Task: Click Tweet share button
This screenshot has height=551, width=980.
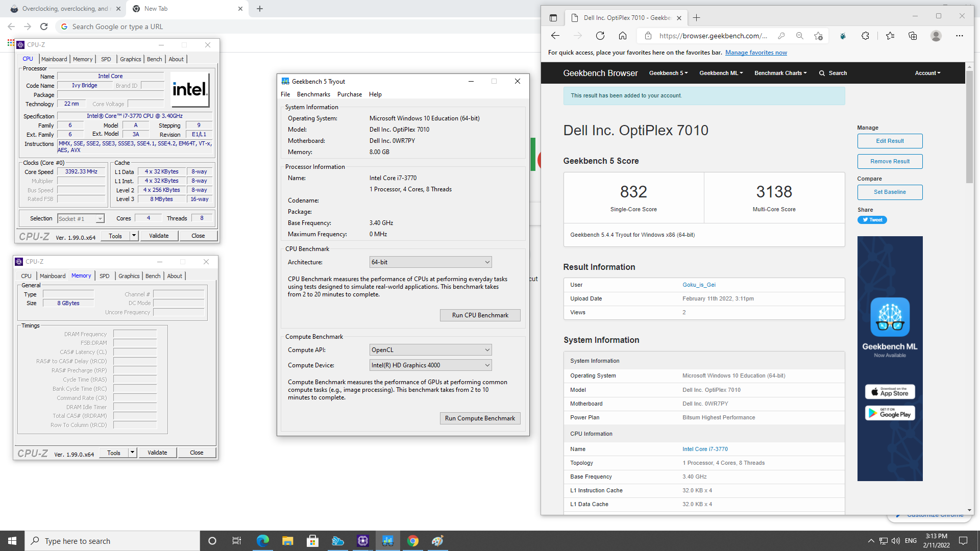Action: point(872,220)
